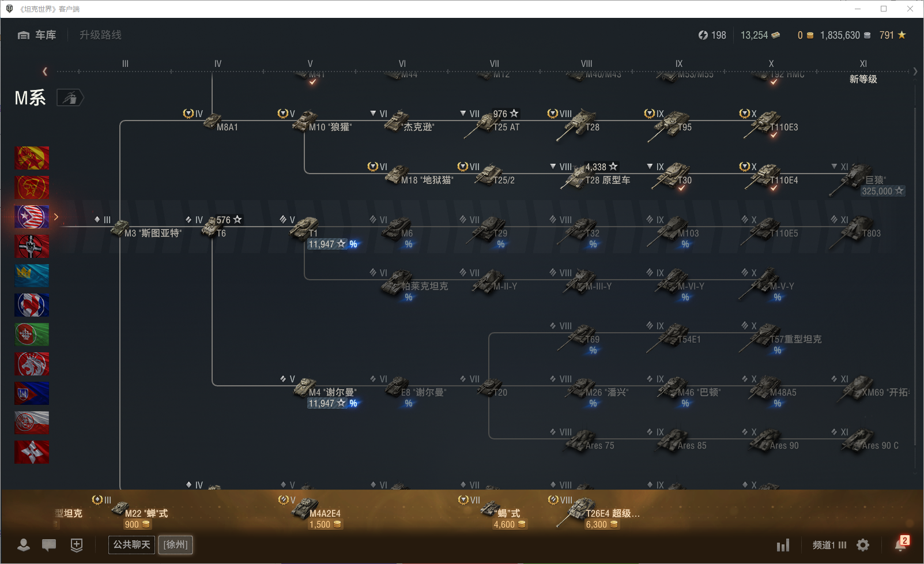
Task: Select the USSR hammer-and-sickle nation flag
Action: click(32, 187)
